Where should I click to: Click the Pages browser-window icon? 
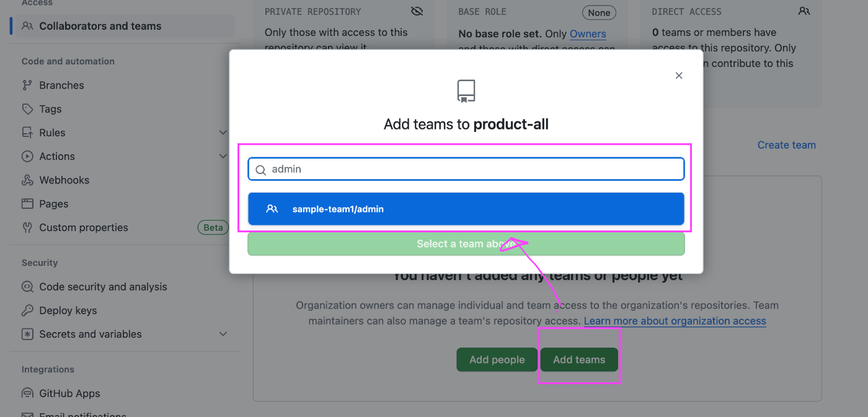point(28,203)
